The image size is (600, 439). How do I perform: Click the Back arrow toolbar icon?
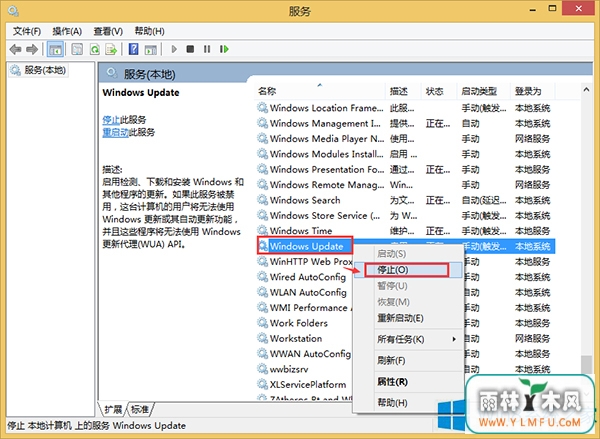pyautogui.click(x=15, y=49)
